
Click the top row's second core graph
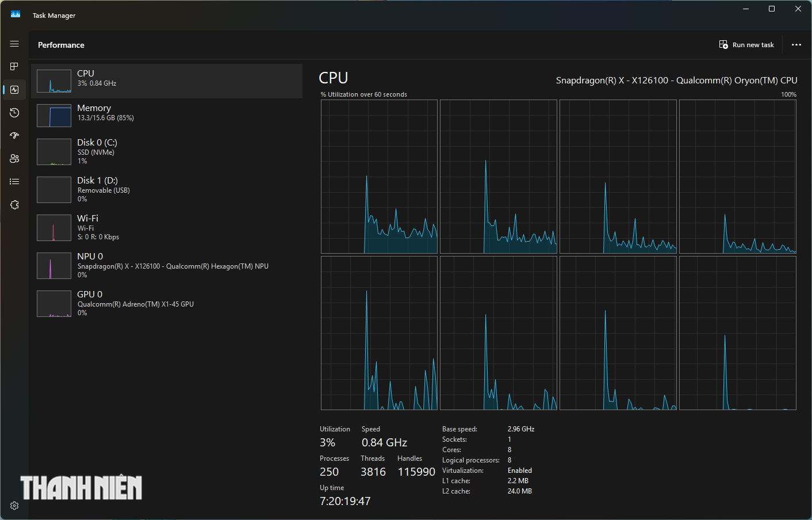(499, 177)
